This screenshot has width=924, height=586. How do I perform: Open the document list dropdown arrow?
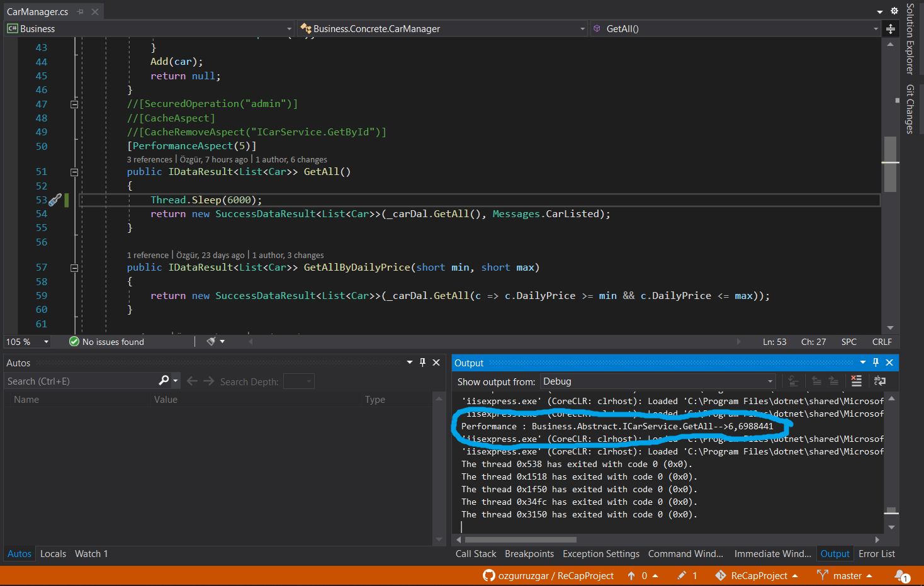point(879,12)
